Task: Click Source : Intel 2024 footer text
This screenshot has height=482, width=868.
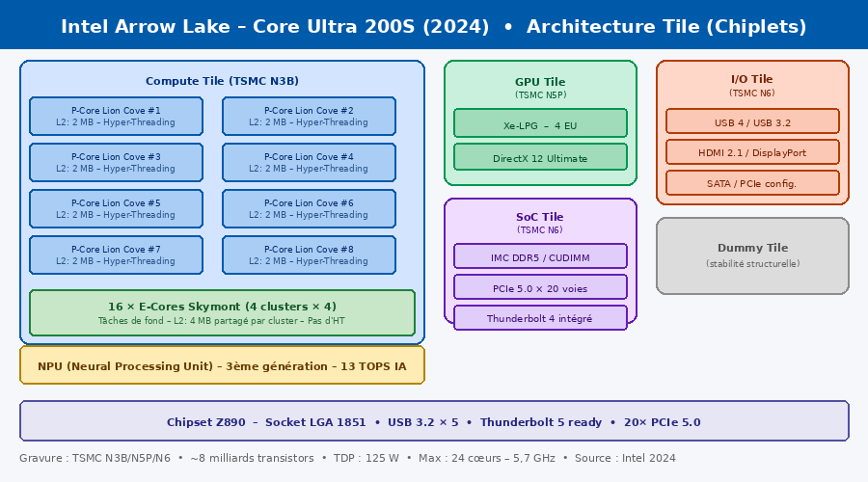Action: [x=625, y=458]
